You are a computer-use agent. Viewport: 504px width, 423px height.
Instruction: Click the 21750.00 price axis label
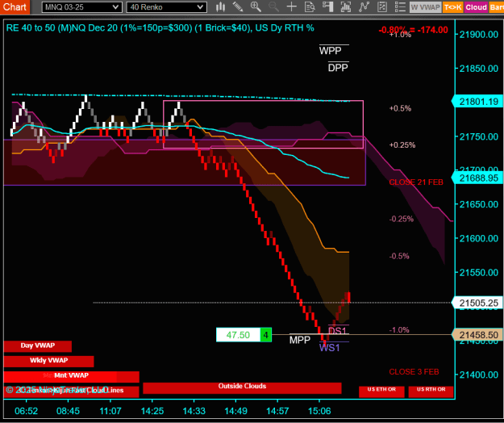(x=479, y=136)
